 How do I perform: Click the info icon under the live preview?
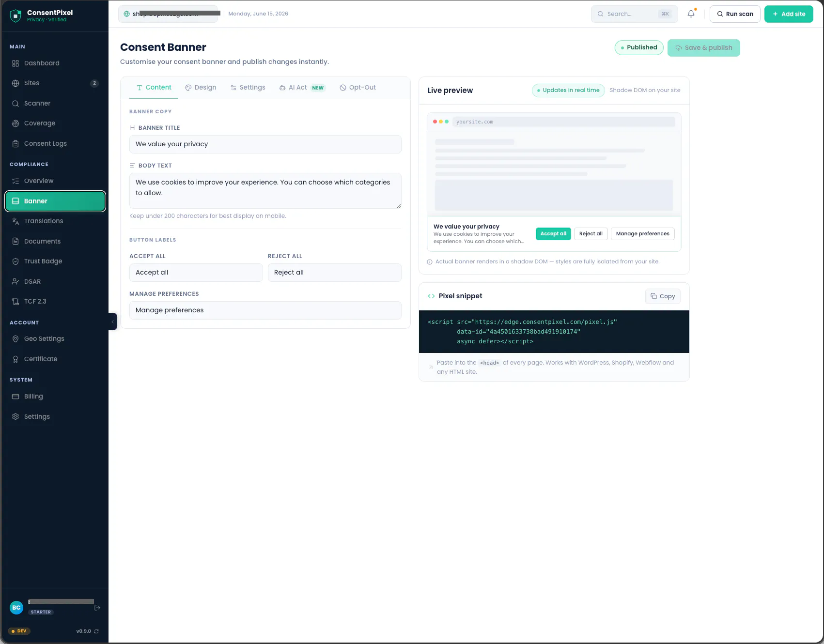(x=430, y=262)
